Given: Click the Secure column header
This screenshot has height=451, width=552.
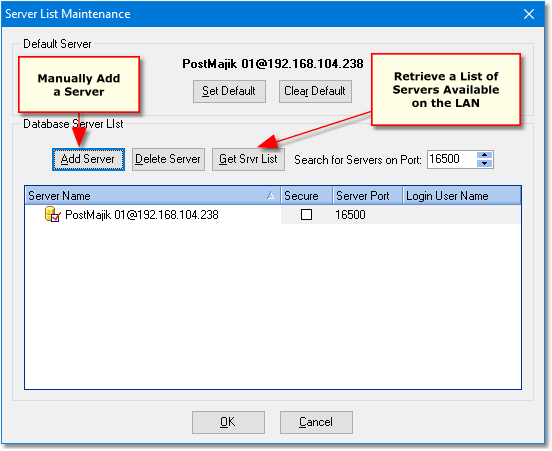Looking at the screenshot, I should 307,195.
